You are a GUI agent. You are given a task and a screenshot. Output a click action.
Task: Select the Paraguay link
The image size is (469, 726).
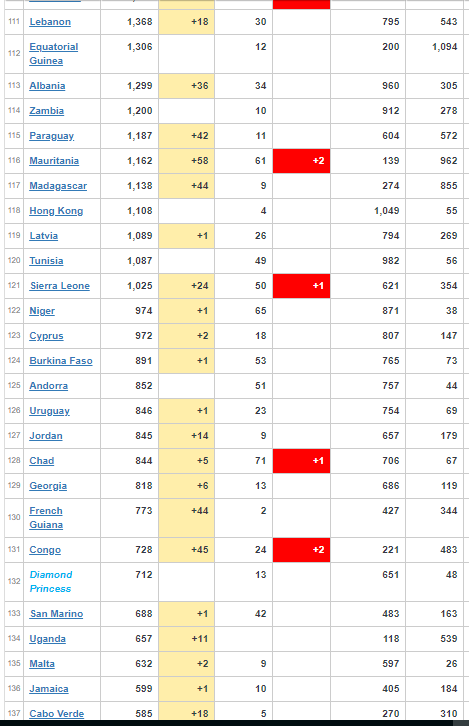pos(51,136)
